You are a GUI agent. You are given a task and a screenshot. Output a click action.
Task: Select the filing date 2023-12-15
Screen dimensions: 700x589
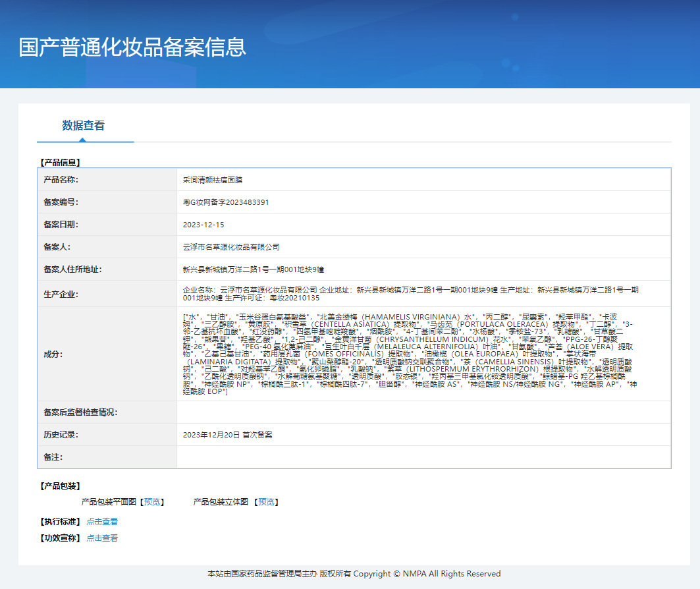203,225
